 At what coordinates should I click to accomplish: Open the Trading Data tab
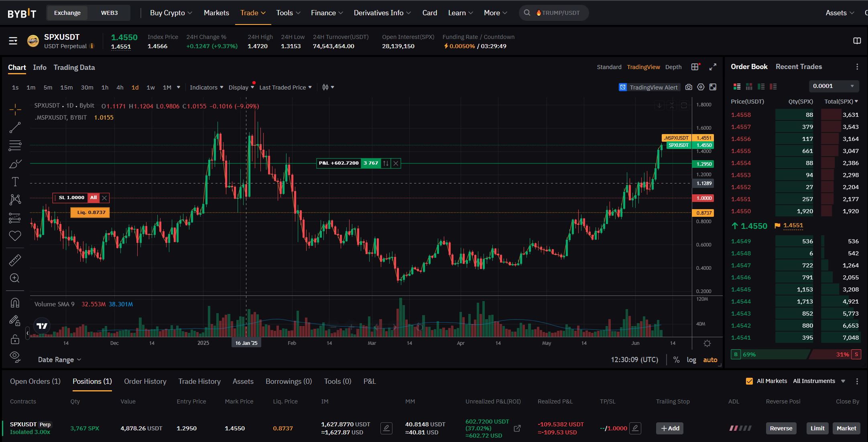pyautogui.click(x=74, y=67)
